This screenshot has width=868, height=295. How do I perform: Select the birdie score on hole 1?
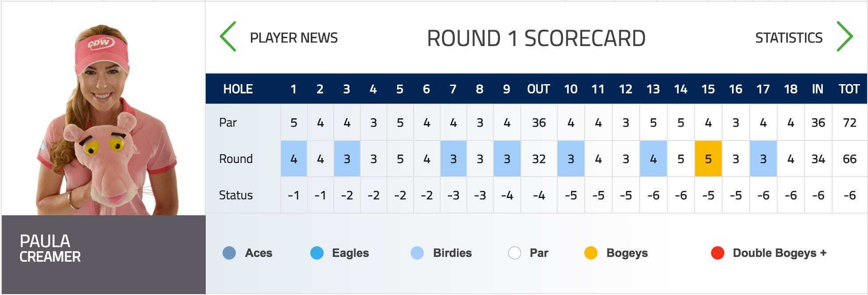294,159
